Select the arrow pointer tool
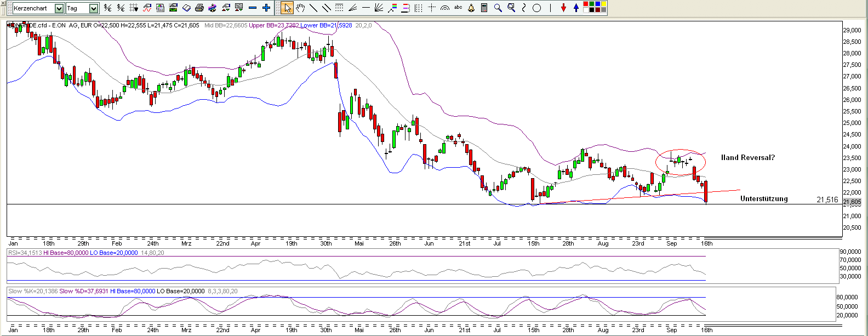 coord(287,8)
